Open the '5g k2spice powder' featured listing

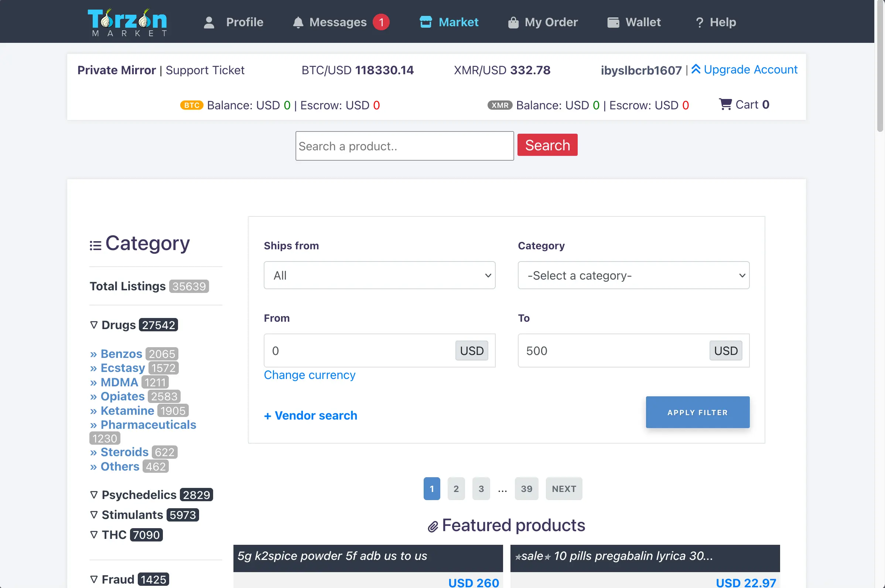[332, 556]
